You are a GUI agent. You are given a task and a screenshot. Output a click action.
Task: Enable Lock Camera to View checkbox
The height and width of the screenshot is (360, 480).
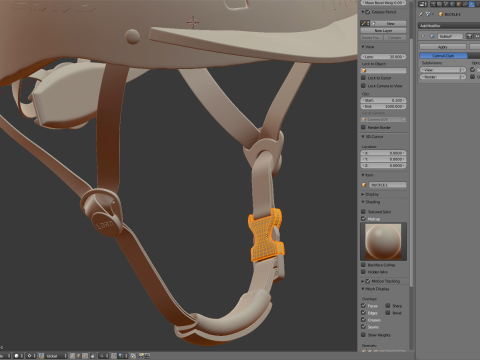pos(364,86)
